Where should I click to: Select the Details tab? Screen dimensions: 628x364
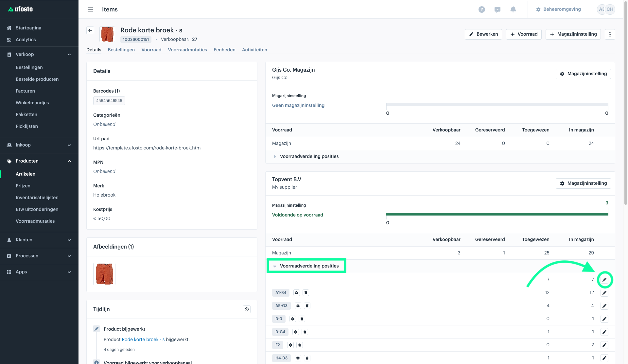pyautogui.click(x=94, y=50)
